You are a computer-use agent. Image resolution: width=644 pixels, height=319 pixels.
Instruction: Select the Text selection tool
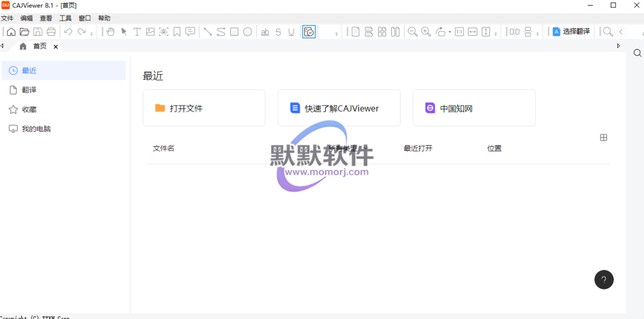tap(137, 31)
